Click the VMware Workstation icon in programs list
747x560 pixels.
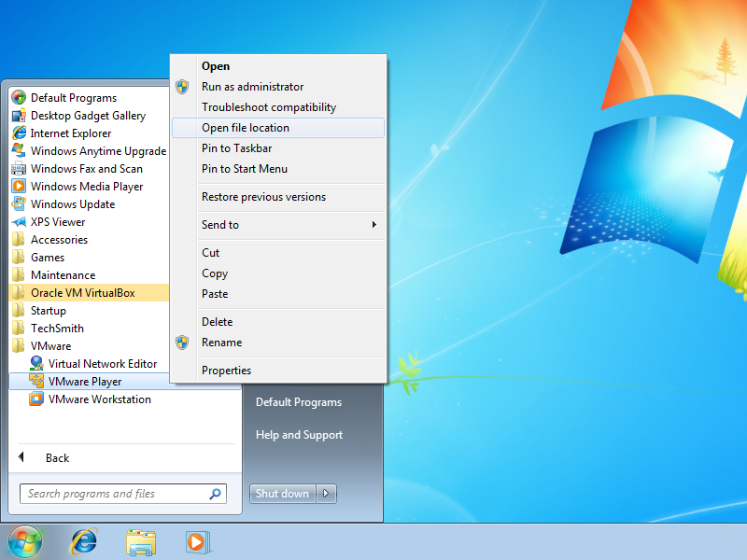pos(36,399)
